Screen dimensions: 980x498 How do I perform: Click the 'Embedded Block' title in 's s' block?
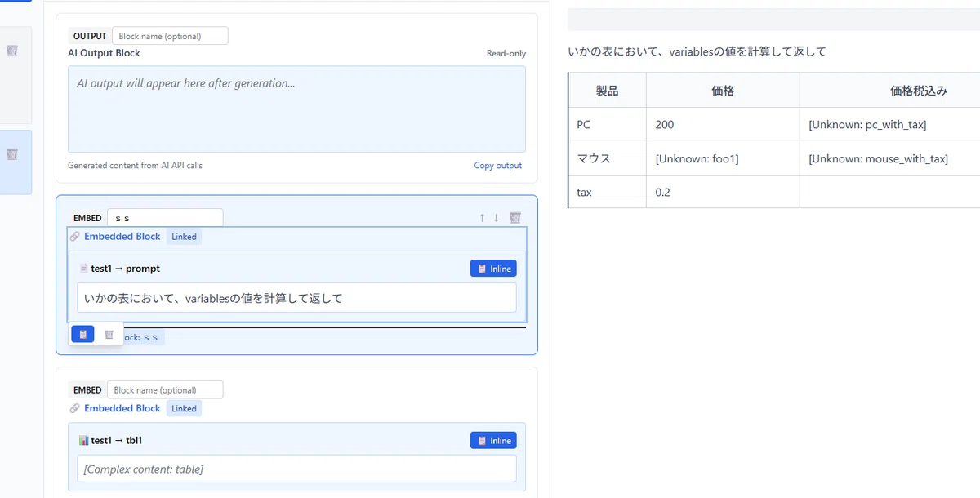122,237
